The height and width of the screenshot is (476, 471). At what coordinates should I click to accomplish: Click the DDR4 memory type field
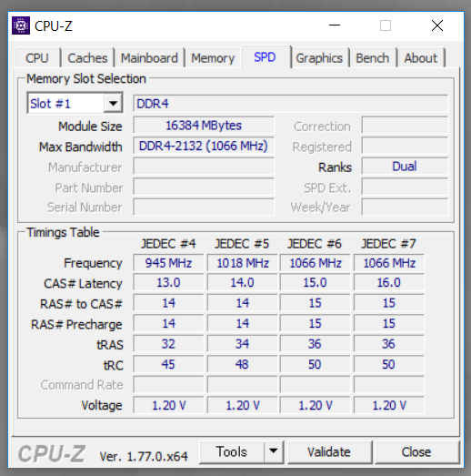(290, 104)
